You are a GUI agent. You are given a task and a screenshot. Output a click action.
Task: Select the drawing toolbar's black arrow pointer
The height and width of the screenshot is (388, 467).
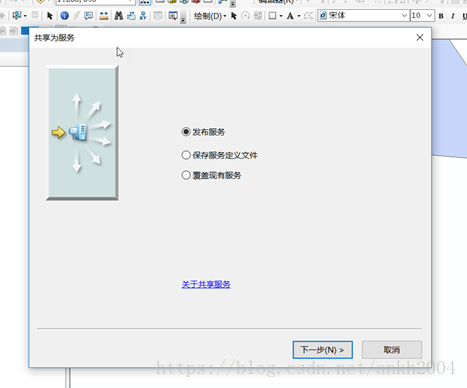click(x=234, y=16)
